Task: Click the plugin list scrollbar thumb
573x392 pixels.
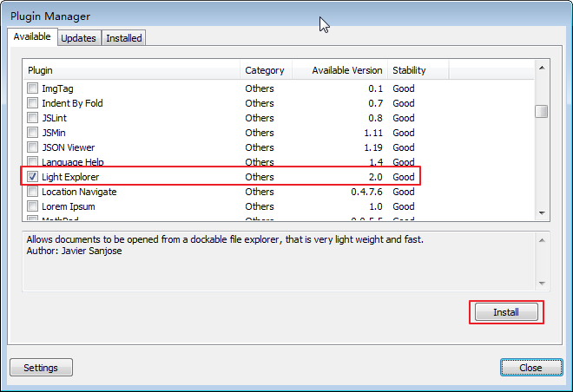Action: pyautogui.click(x=541, y=111)
